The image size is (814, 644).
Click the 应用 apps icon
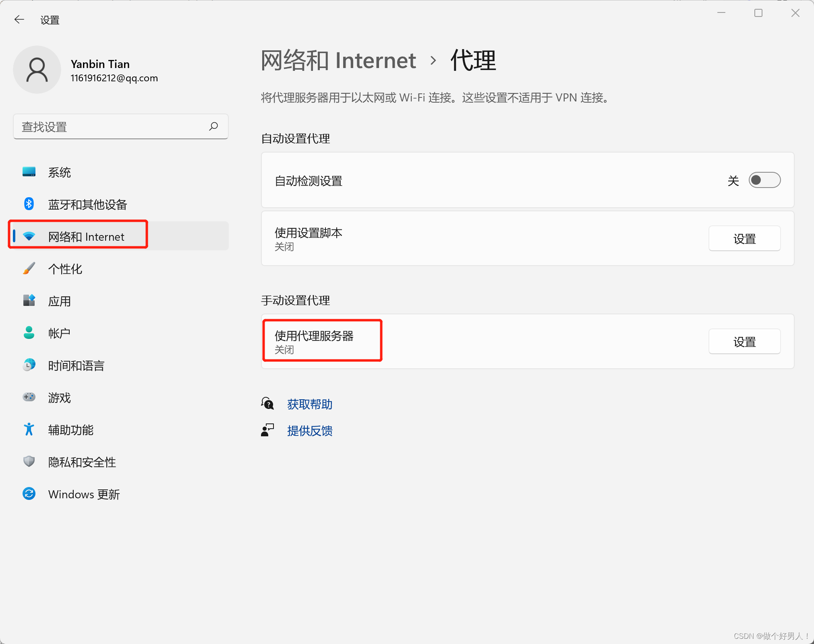tap(29, 300)
